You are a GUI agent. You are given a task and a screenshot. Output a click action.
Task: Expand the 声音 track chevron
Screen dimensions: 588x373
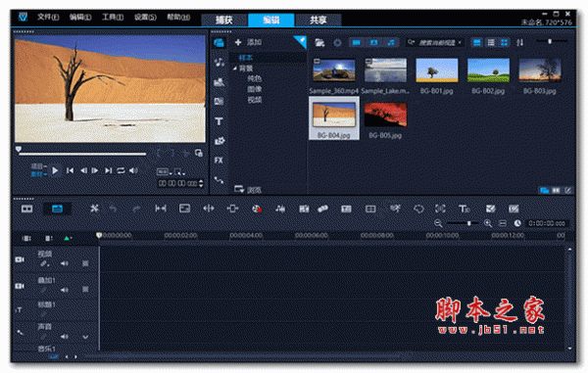(85, 337)
